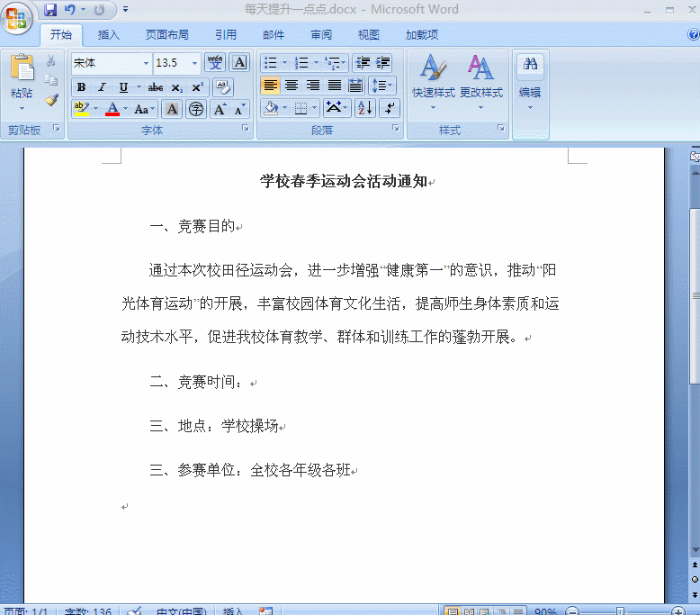Switch to 引用 tab

pyautogui.click(x=226, y=34)
